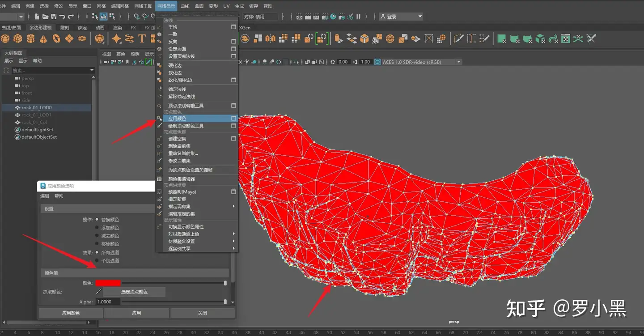Click the eyedropper grab color icon
This screenshot has width=644, height=336.
99,292
